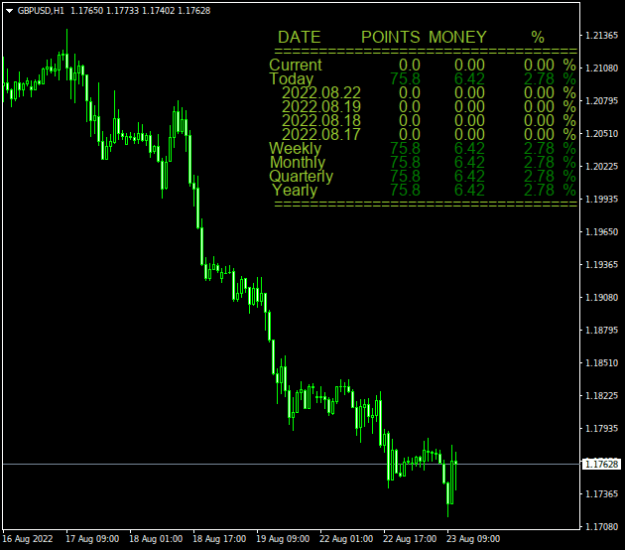Screen dimensions: 625x550
Task: Click the 1.18795 price axis label
Action: [601, 330]
